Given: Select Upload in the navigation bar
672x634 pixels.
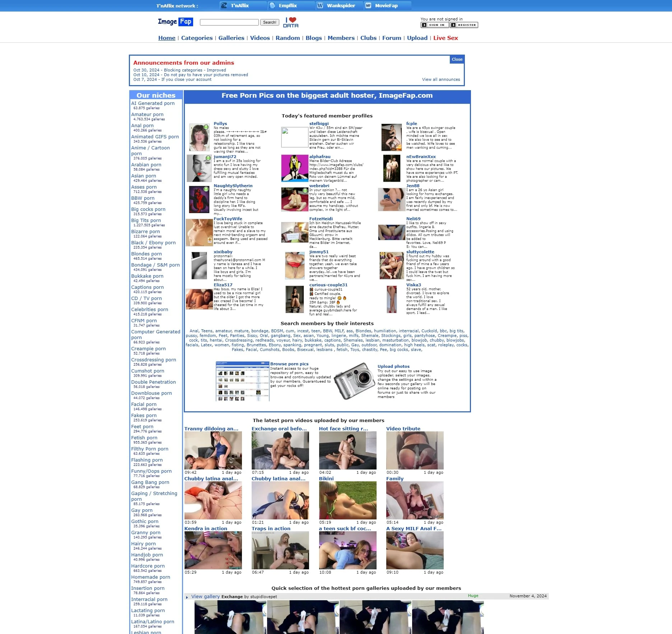Looking at the screenshot, I should pos(417,38).
